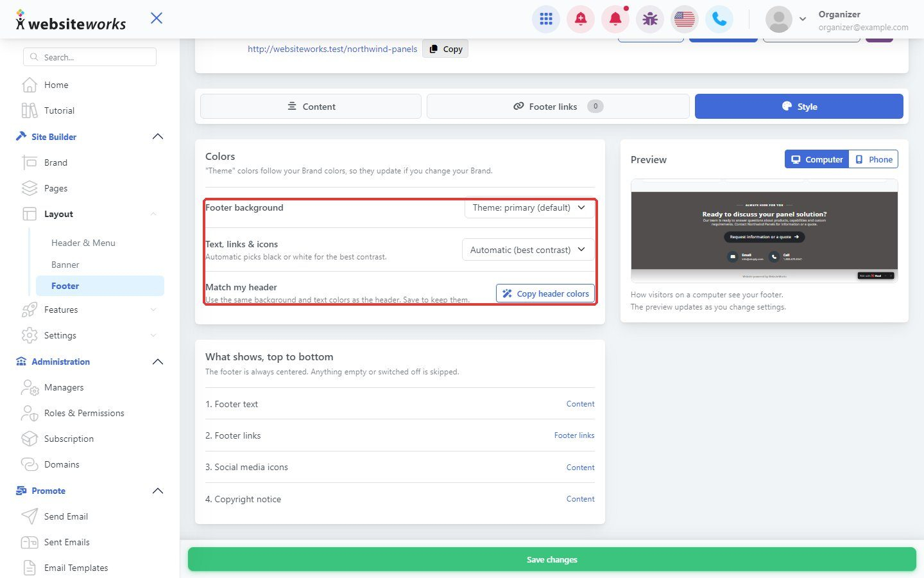
Task: Click the Home house icon in sidebar
Action: [30, 85]
